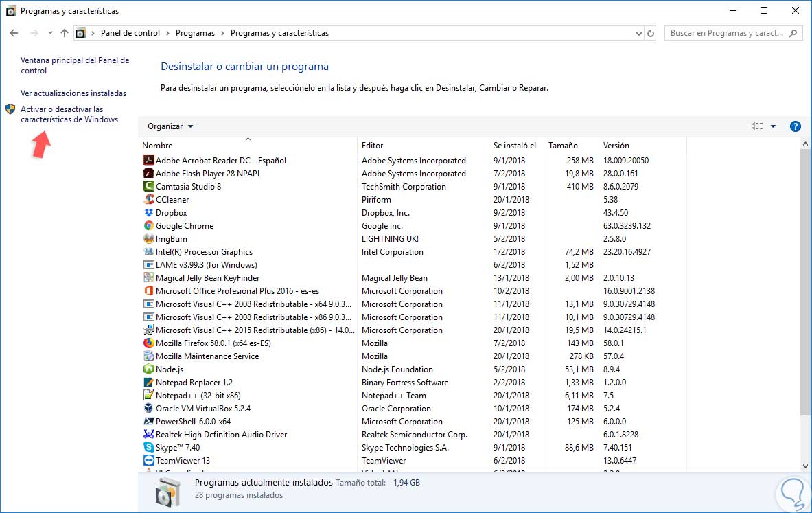Click the Panel de control breadcrumb
The width and height of the screenshot is (812, 513).
tap(130, 33)
